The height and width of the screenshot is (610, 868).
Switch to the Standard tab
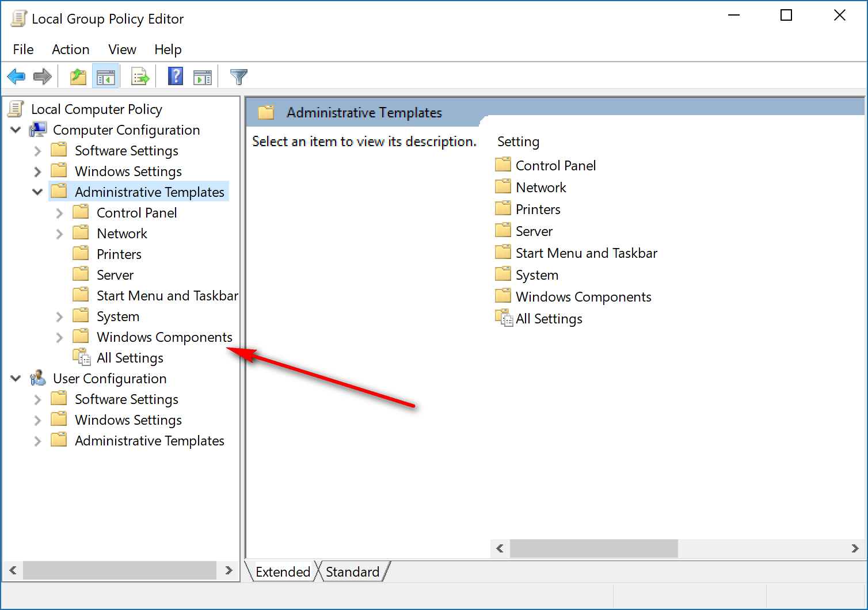click(352, 571)
